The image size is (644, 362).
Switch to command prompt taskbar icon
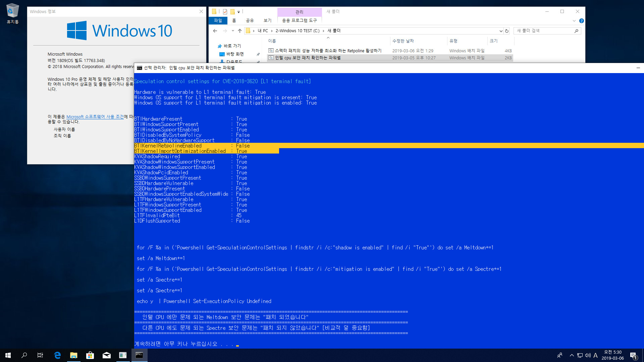pos(139,355)
